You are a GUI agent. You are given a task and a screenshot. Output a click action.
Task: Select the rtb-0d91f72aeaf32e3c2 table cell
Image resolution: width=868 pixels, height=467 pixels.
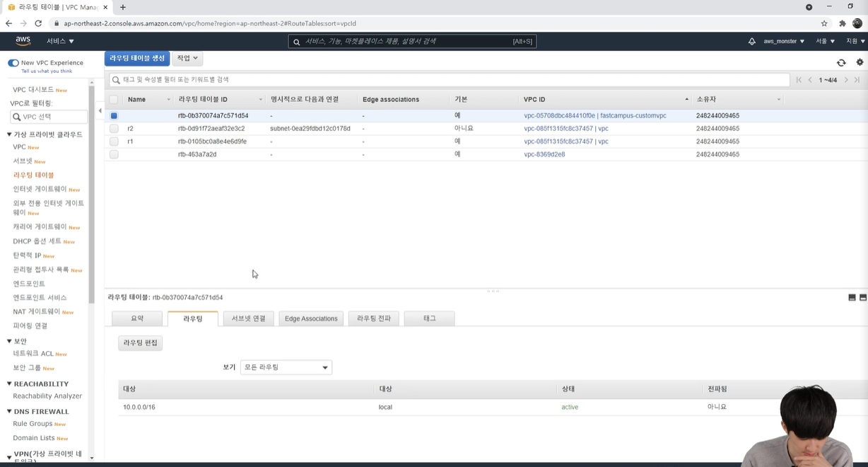pos(211,129)
